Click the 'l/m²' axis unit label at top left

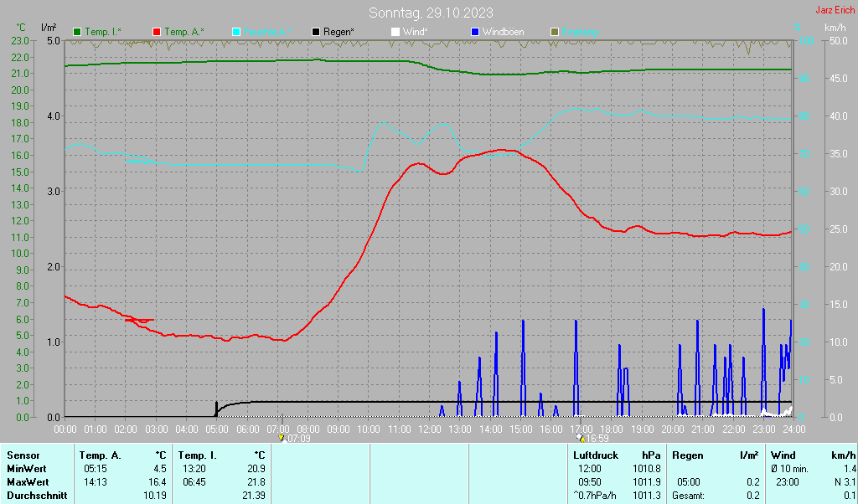click(x=49, y=28)
